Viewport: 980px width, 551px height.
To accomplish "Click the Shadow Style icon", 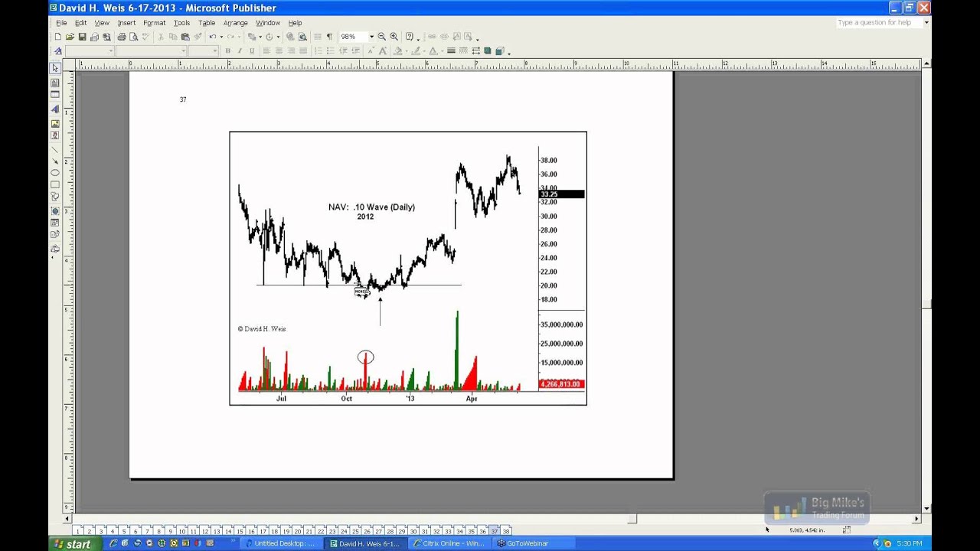I will point(488,51).
